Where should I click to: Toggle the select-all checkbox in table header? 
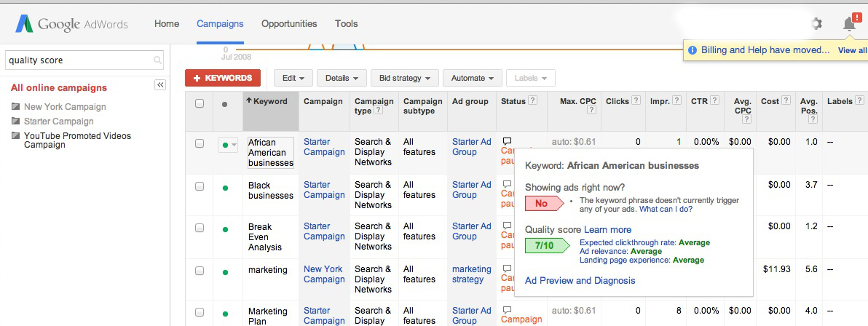pyautogui.click(x=200, y=103)
